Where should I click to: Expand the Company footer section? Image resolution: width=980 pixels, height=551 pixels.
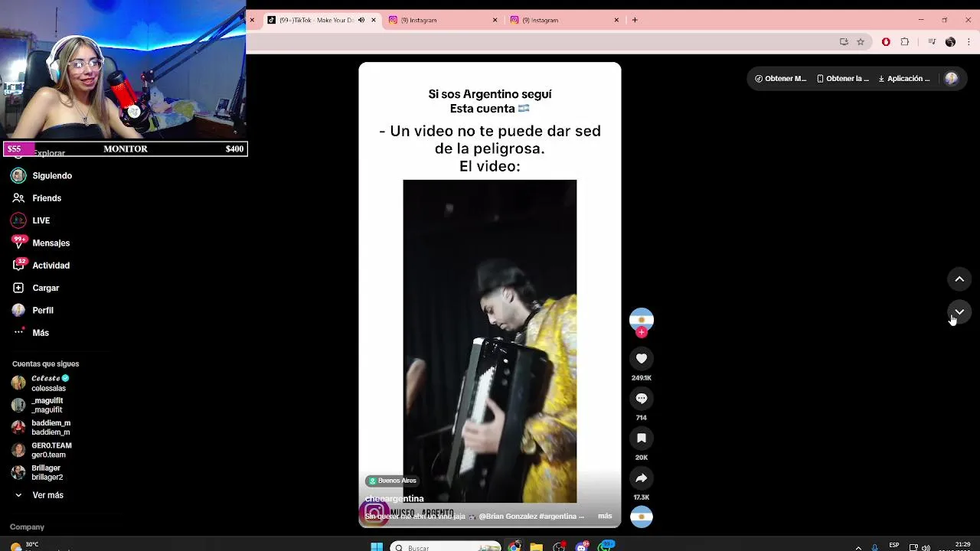coord(27,527)
